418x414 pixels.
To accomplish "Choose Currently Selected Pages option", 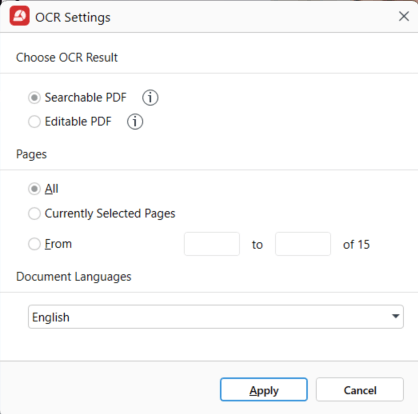I will click(34, 214).
